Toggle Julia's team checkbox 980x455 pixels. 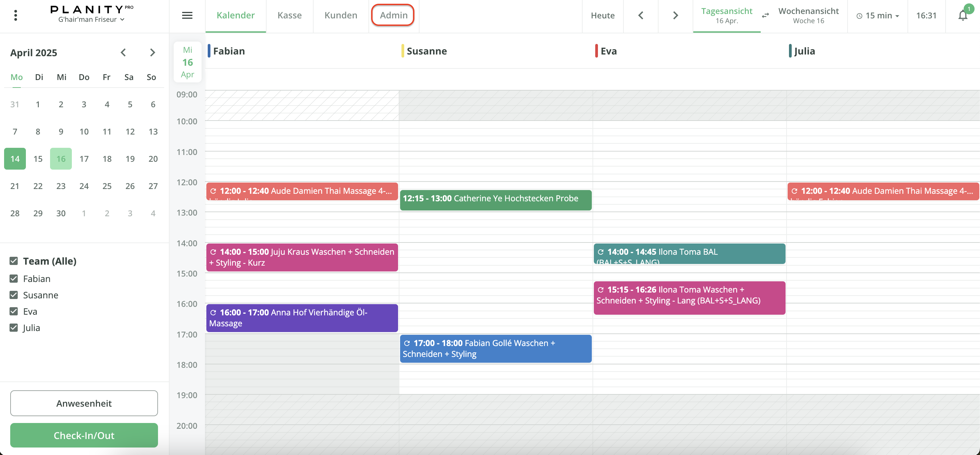tap(14, 328)
